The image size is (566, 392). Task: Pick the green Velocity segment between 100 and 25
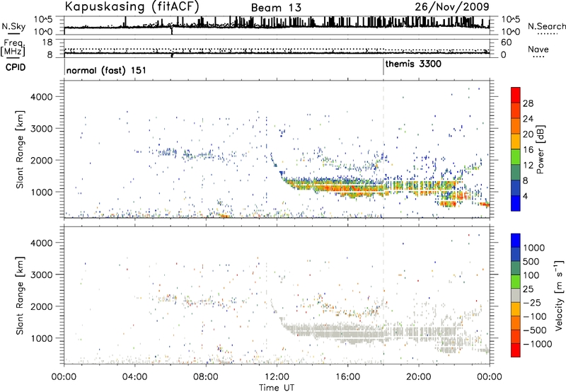[516, 282]
